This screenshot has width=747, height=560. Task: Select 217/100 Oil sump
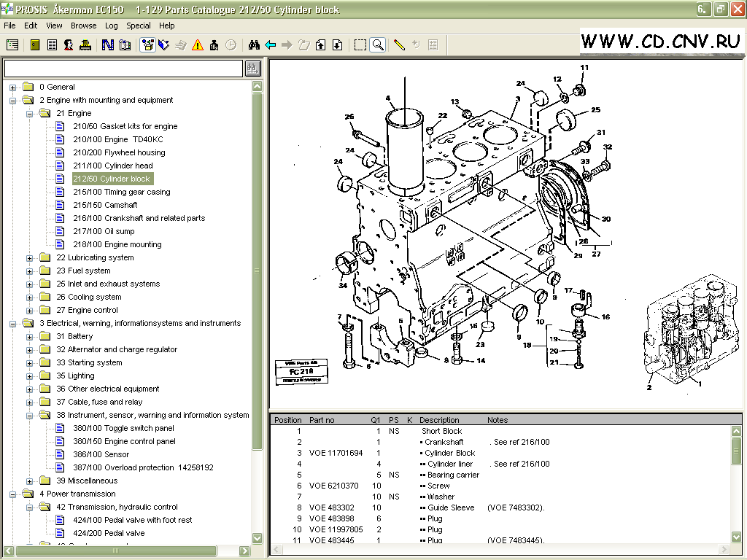point(104,231)
